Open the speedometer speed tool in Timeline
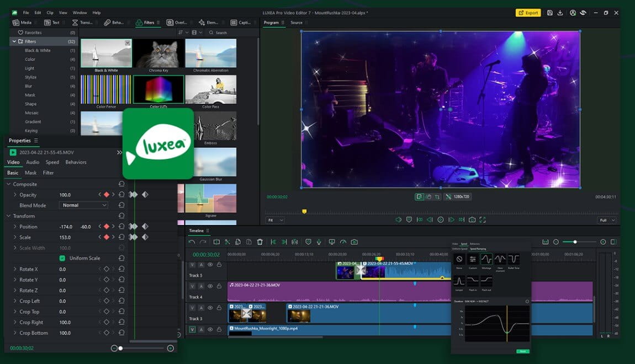 click(343, 242)
